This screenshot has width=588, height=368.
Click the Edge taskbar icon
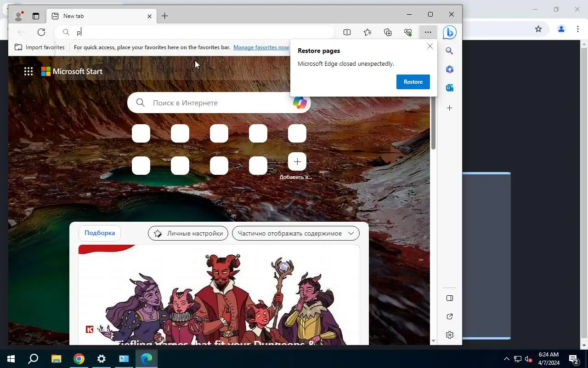(147, 359)
